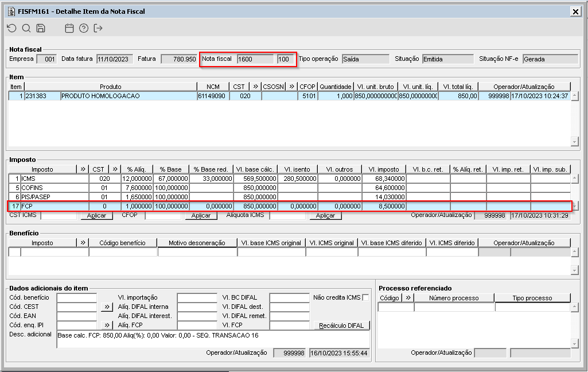Image resolution: width=588 pixels, height=372 pixels.
Task: Click the Situação NF-e field Gerada
Action: click(x=550, y=59)
